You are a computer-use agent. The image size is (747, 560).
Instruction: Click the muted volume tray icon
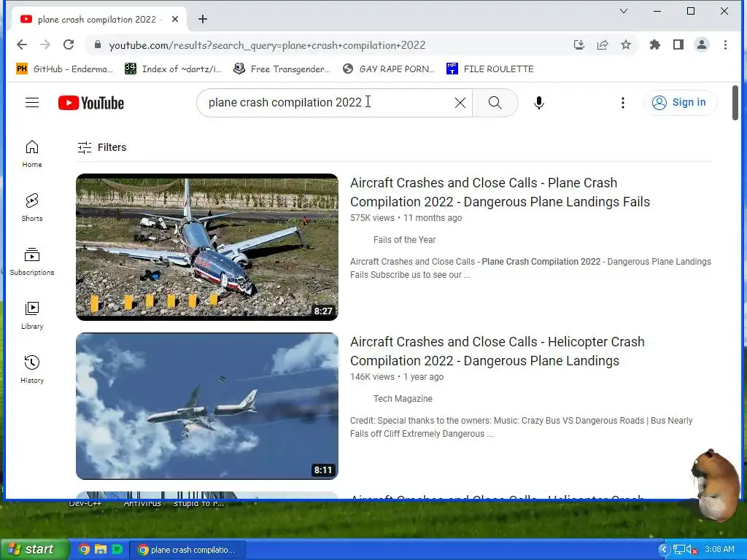[x=692, y=550]
